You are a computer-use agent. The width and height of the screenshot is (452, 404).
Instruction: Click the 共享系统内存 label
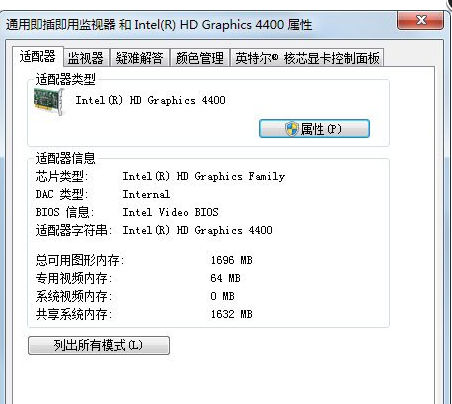[x=74, y=314]
